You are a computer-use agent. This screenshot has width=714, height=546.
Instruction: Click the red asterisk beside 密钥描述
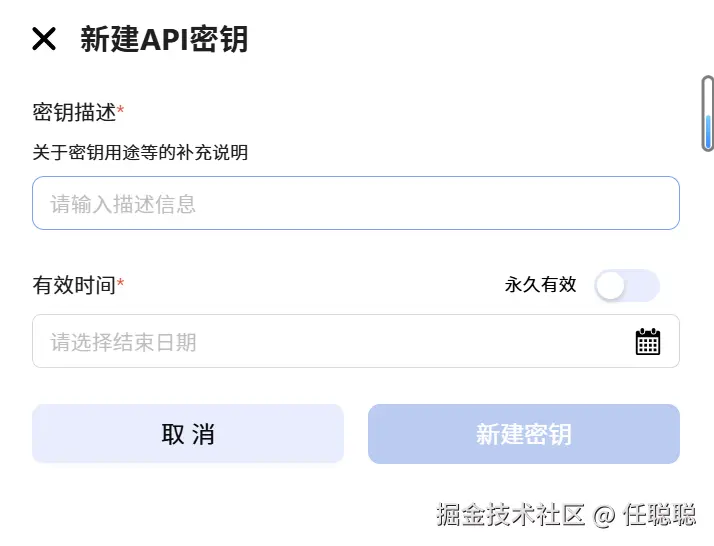121,110
